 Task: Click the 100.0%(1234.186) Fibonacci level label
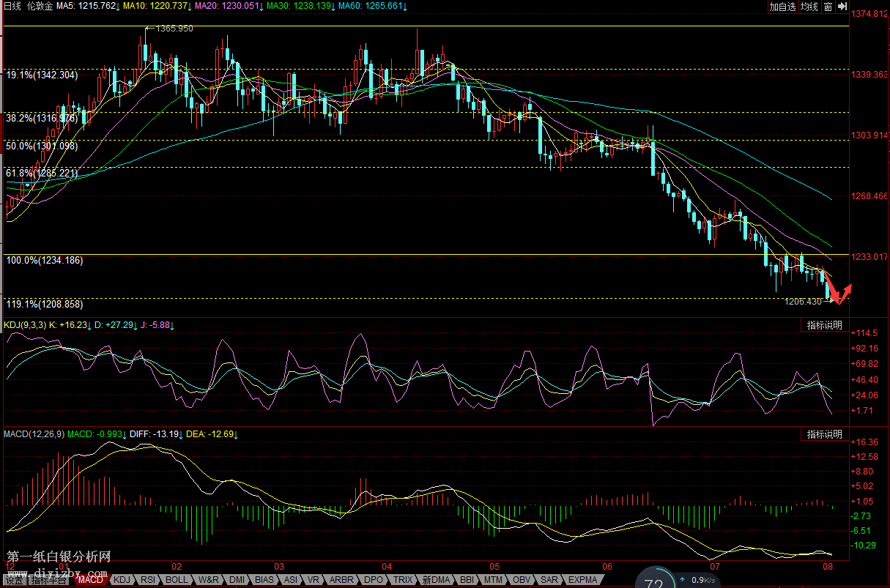coord(45,260)
